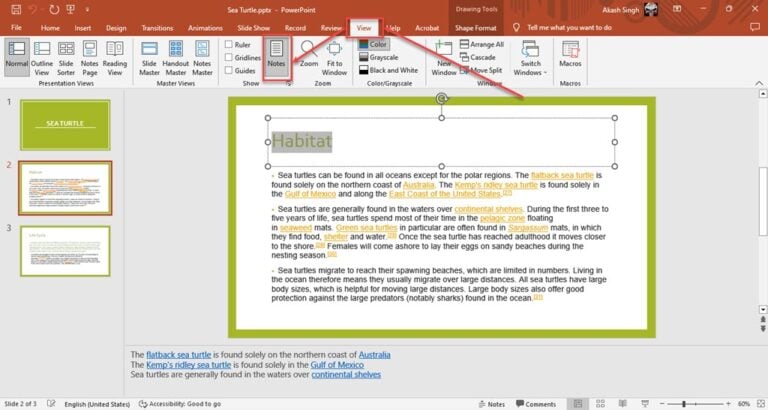This screenshot has height=410, width=768.
Task: Open the Zoom dialog from ribbon
Action: tap(309, 55)
